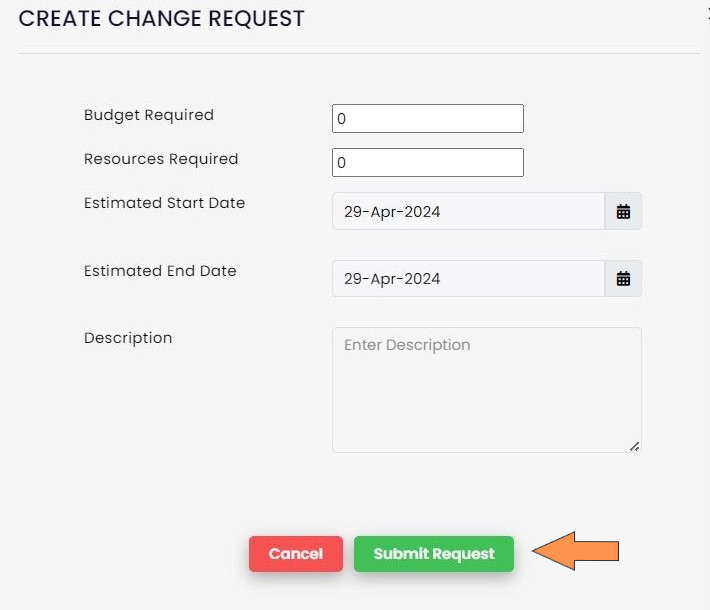This screenshot has width=710, height=610.
Task: Click inside the Enter Description text area
Action: pyautogui.click(x=486, y=389)
